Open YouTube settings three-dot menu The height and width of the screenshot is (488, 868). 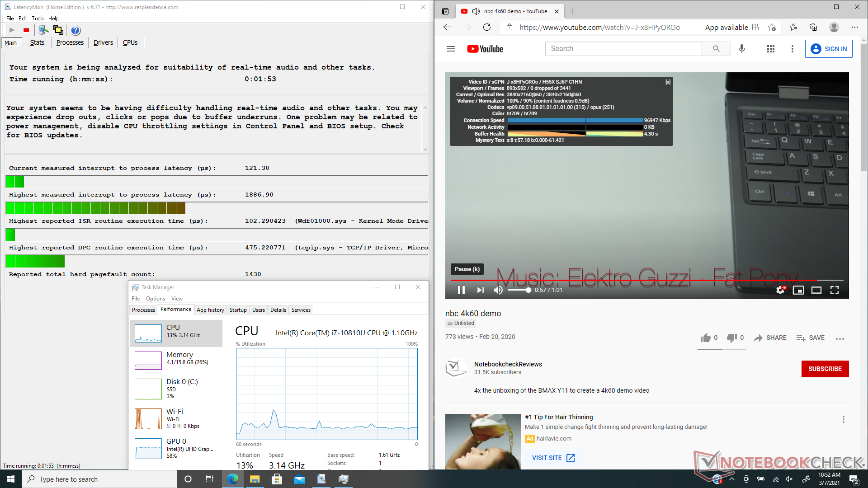coord(793,49)
